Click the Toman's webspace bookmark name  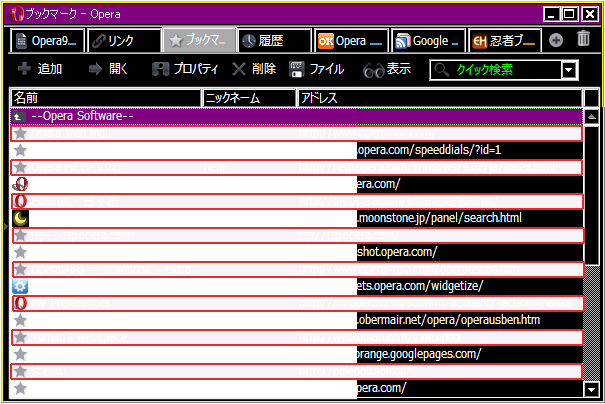[79, 337]
